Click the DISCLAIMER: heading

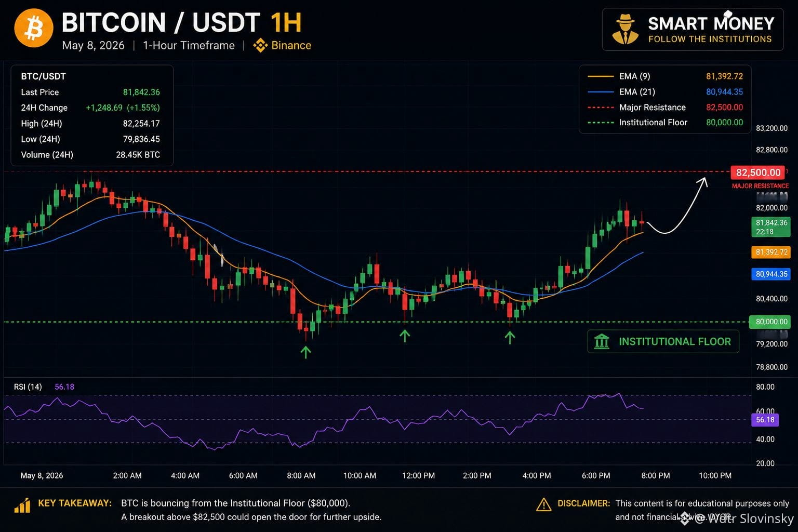tap(583, 503)
